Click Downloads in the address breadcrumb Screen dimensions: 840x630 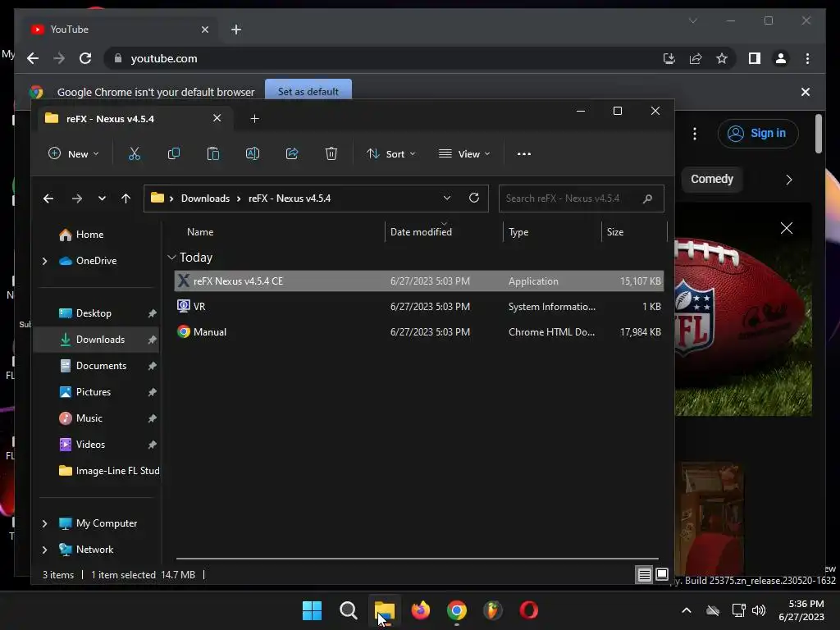click(205, 199)
